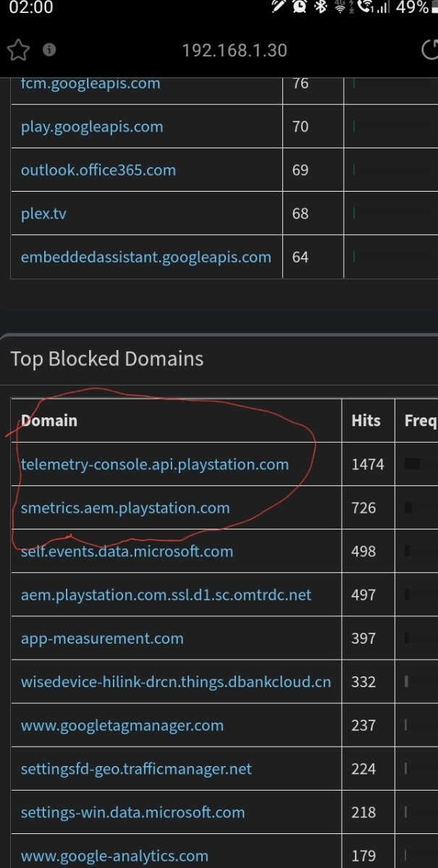This screenshot has width=438, height=868.
Task: Open www.googletagmanager.com link
Action: [x=122, y=726]
